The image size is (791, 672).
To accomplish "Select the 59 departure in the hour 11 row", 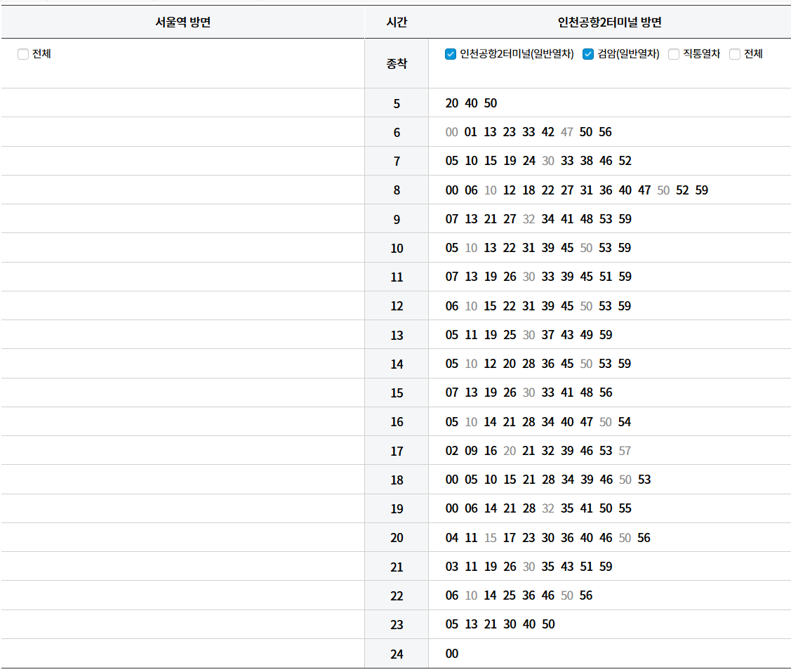I will [625, 277].
